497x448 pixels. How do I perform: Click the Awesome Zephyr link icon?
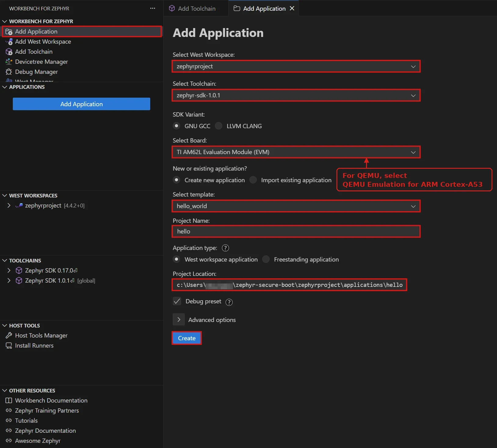(9, 441)
